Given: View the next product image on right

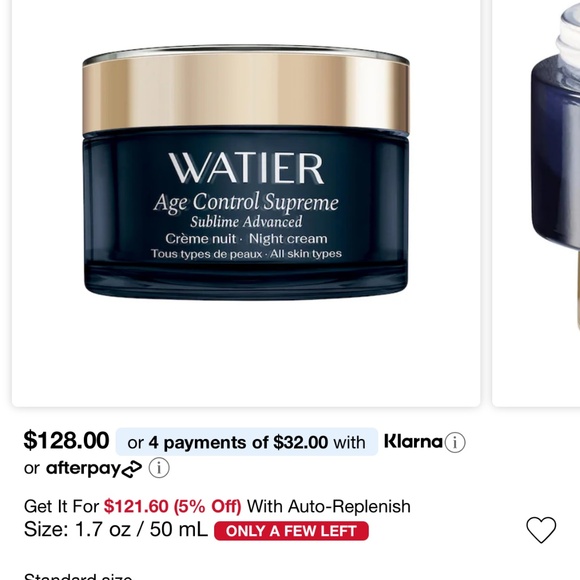Looking at the screenshot, I should click(x=536, y=203).
